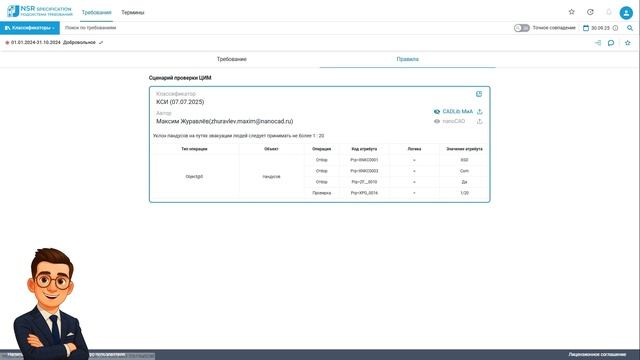Open favorites star in top header
Viewport: 640px width, 360px height.
click(571, 12)
